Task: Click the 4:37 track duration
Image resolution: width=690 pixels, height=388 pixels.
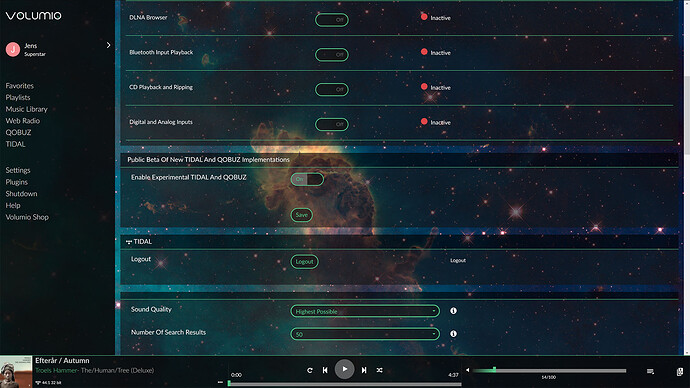Action: [x=453, y=375]
